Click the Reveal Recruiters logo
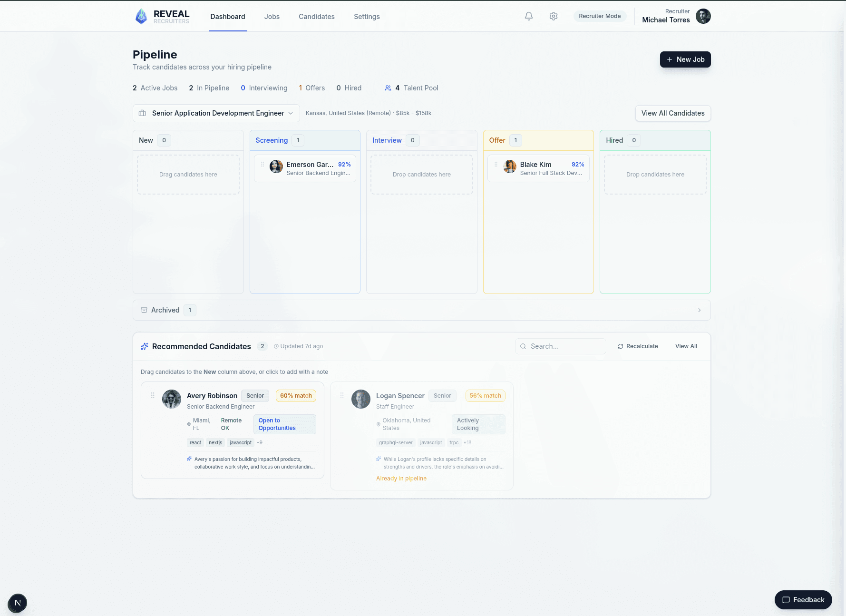 point(162,16)
